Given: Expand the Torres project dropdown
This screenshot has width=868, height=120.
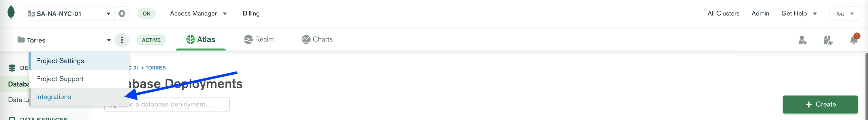Looking at the screenshot, I should point(64,40).
